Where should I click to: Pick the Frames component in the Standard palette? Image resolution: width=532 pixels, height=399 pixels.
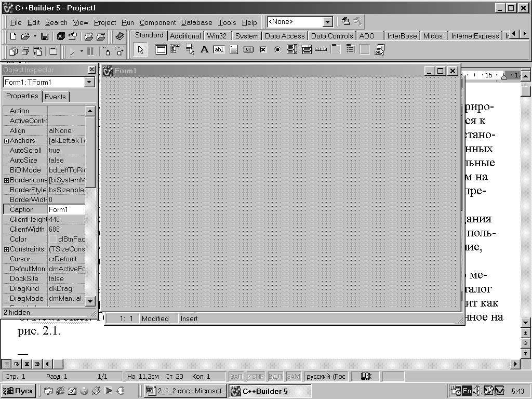161,50
